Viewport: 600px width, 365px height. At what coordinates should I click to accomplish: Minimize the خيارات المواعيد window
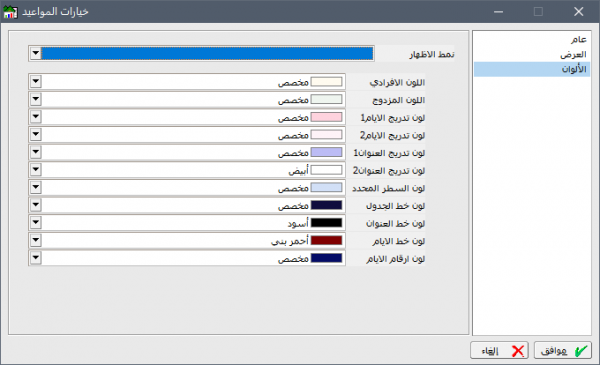tap(498, 12)
